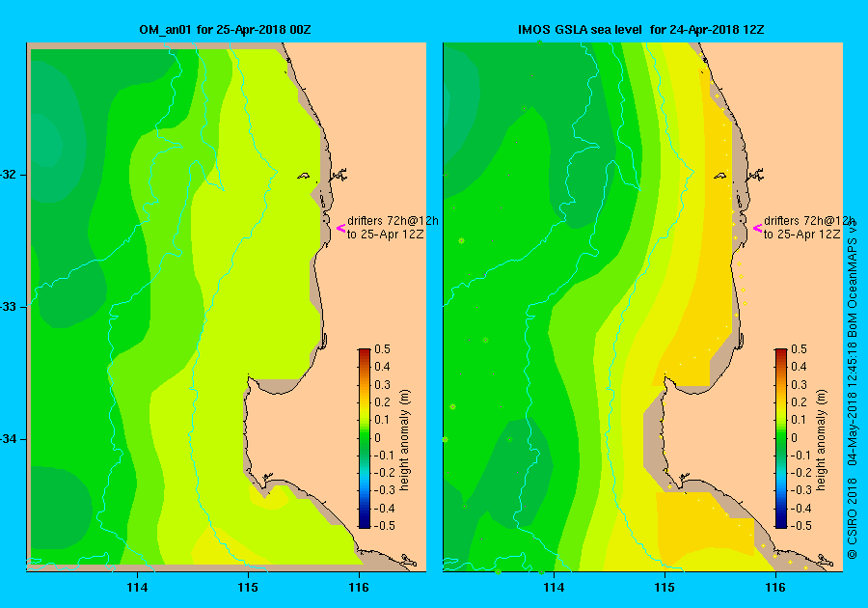
Task: Click 'to 25-Apr 12Z' label in the IMOS GSLA map
Action: coord(801,235)
